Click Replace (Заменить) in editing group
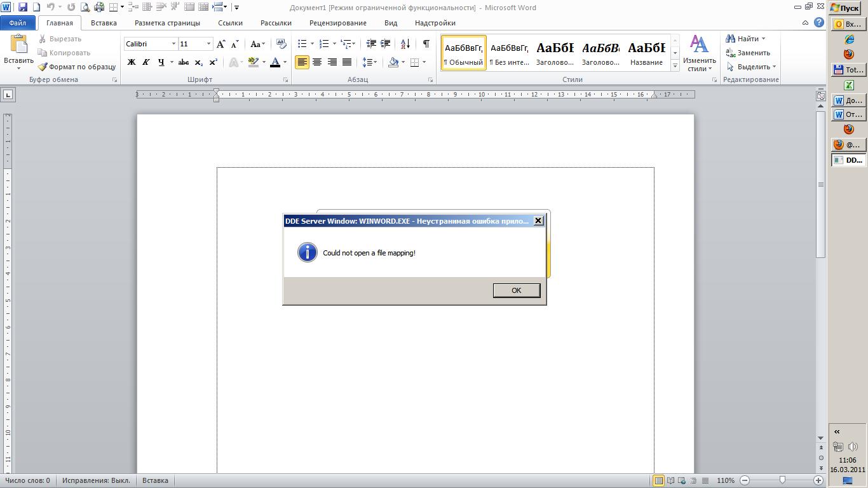Viewport: 868px width, 488px height. (x=749, y=53)
